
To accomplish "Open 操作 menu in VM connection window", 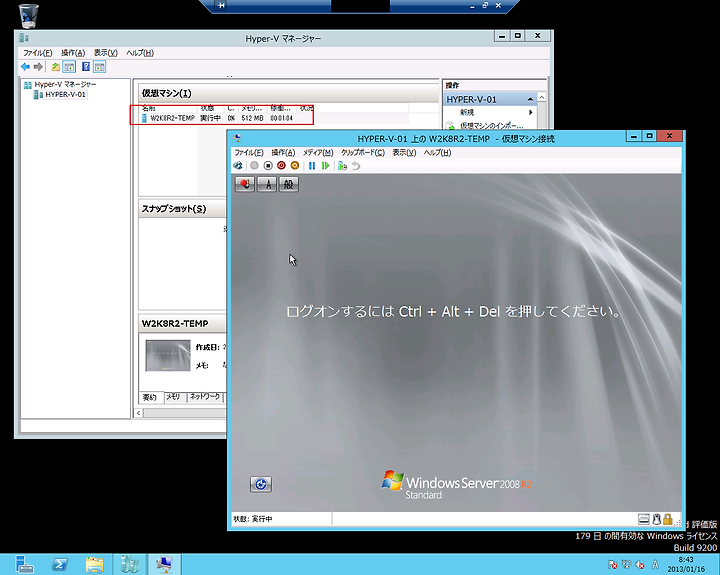I will click(283, 152).
